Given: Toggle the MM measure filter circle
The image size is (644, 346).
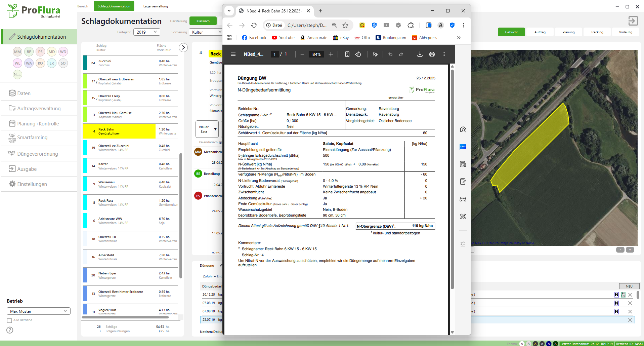Looking at the screenshot, I should 17,52.
